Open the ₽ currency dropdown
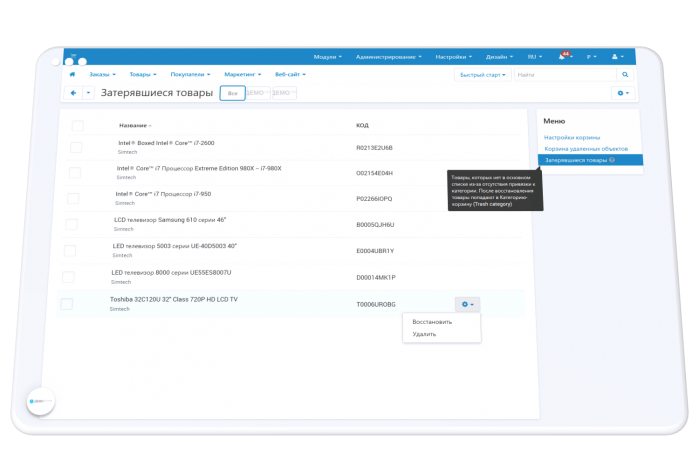This screenshot has height=466, width=700. tap(592, 57)
